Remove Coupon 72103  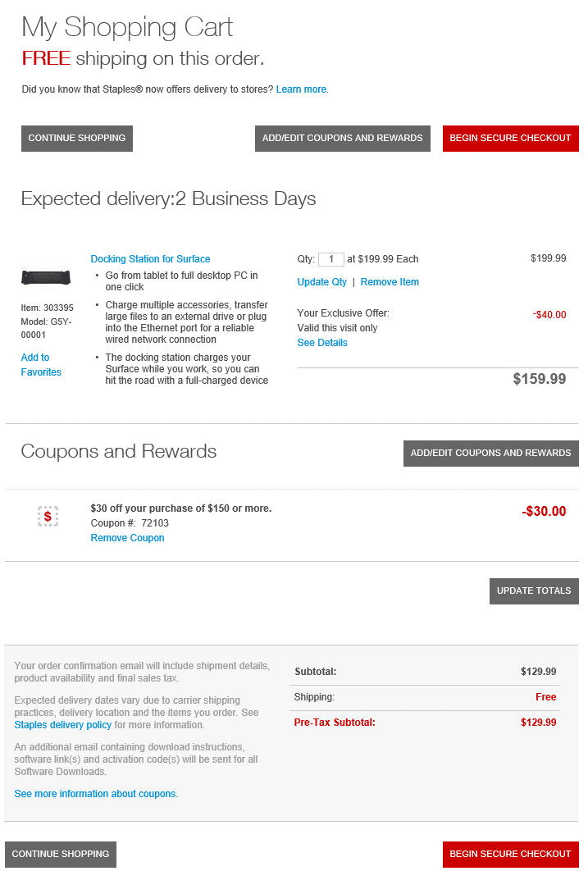[127, 538]
